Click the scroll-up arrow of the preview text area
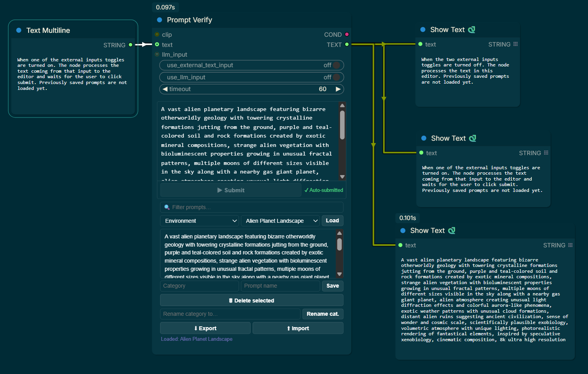The width and height of the screenshot is (588, 374). pos(339,233)
